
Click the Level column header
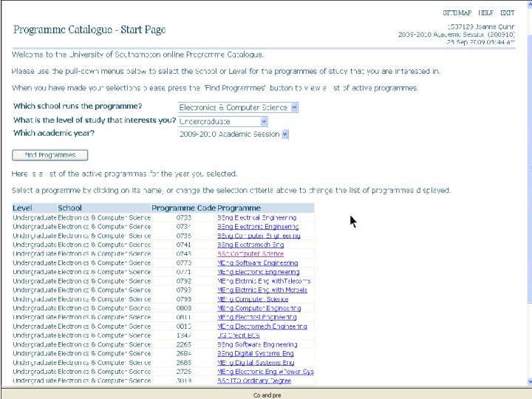click(x=22, y=208)
